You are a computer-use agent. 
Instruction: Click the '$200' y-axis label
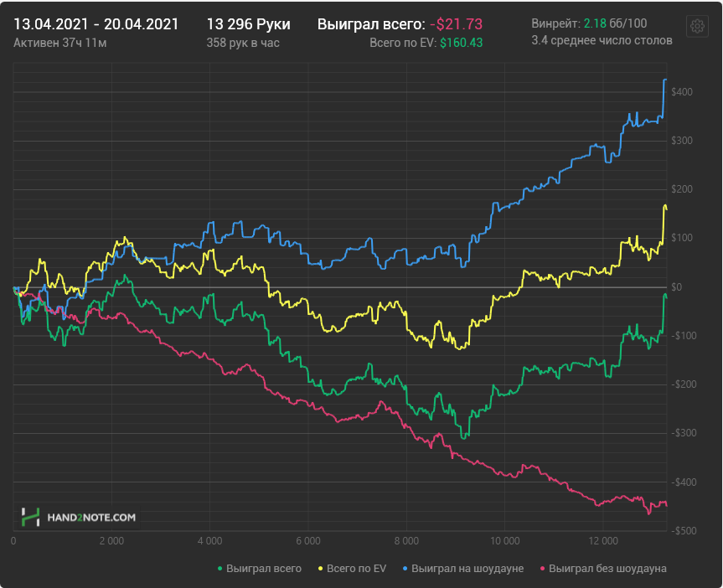click(682, 189)
